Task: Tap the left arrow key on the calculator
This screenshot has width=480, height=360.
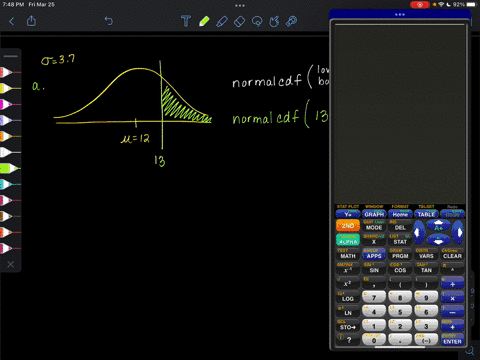Action: tap(419, 233)
